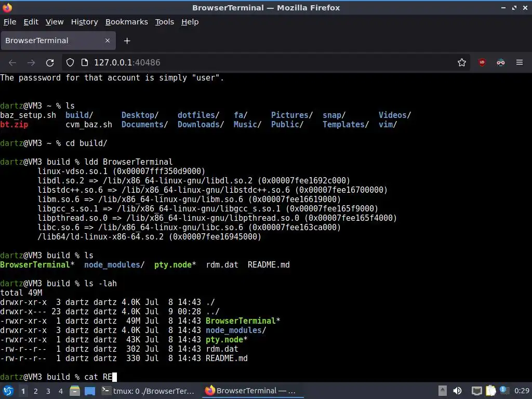The height and width of the screenshot is (399, 532).
Task: Click the Desktop/ directory name
Action: click(140, 115)
